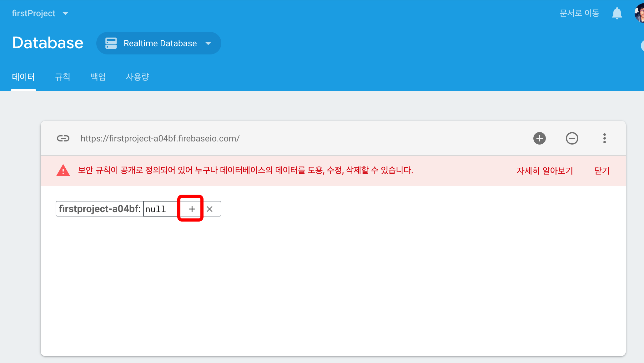Click the link chain icon beside URL

pos(63,138)
